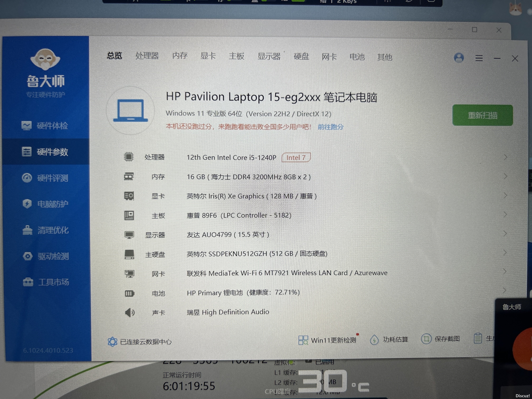Click the 显示器 monitor icon
This screenshot has width=532, height=399.
tap(129, 235)
